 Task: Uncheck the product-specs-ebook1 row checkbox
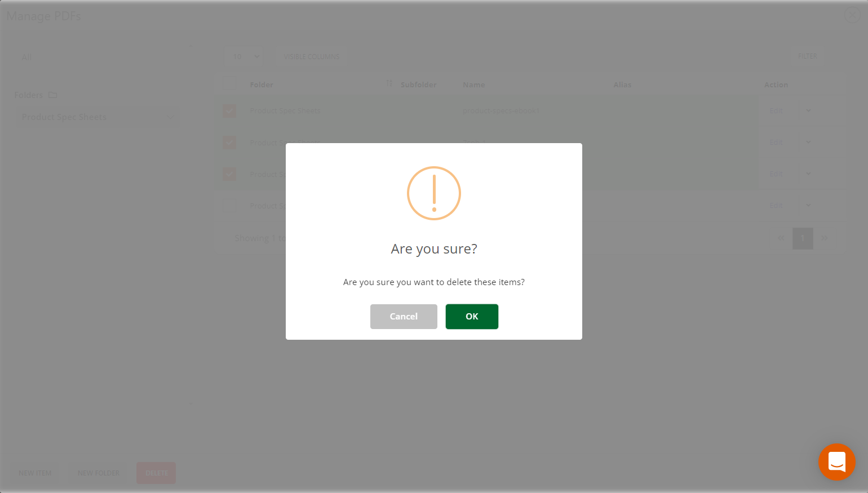pyautogui.click(x=229, y=111)
